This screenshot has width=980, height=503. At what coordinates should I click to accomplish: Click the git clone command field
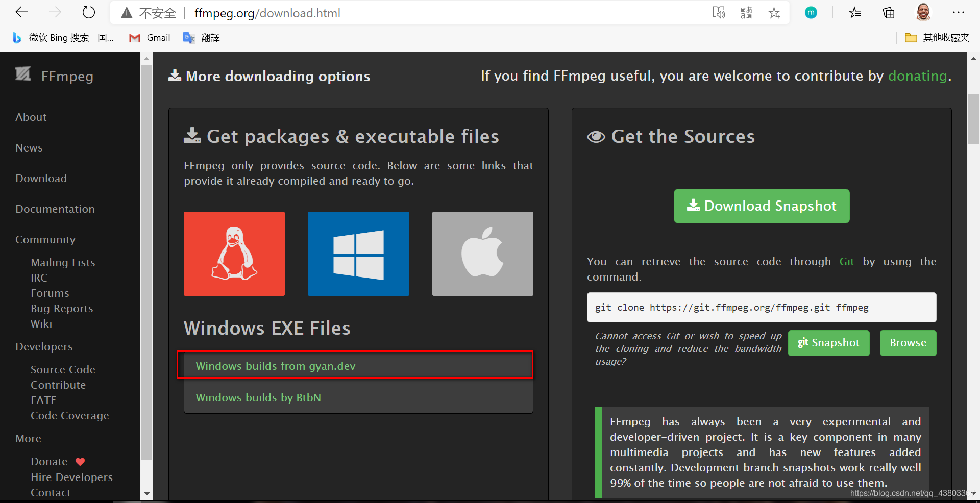click(761, 308)
